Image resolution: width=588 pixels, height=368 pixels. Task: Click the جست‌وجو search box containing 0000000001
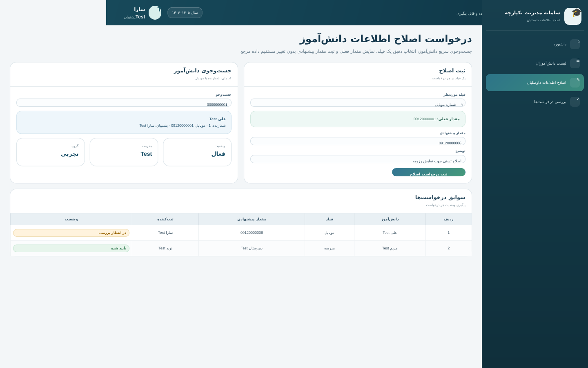pyautogui.click(x=124, y=103)
